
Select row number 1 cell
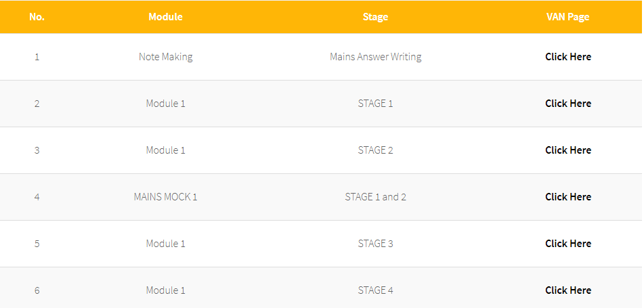[37, 57]
